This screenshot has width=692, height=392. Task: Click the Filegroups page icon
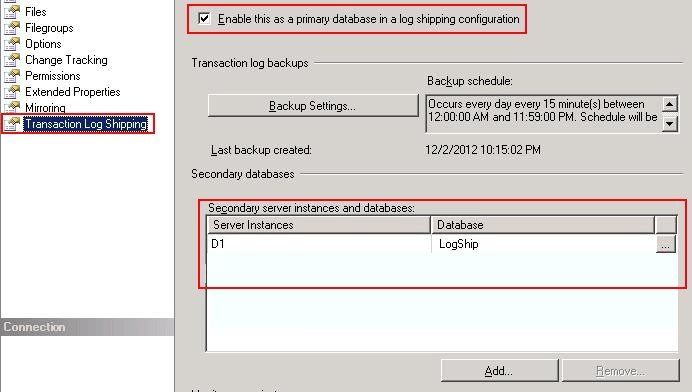(12, 27)
